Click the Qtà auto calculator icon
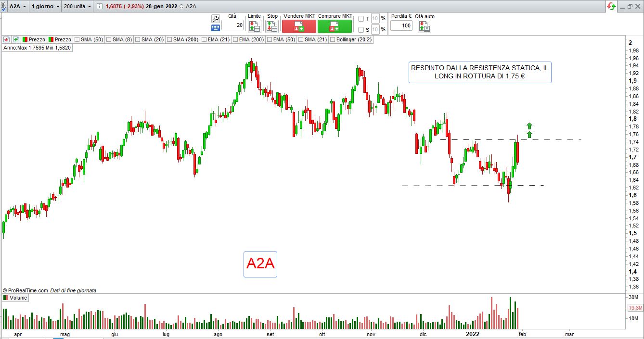This screenshot has height=339, width=644. pyautogui.click(x=425, y=26)
